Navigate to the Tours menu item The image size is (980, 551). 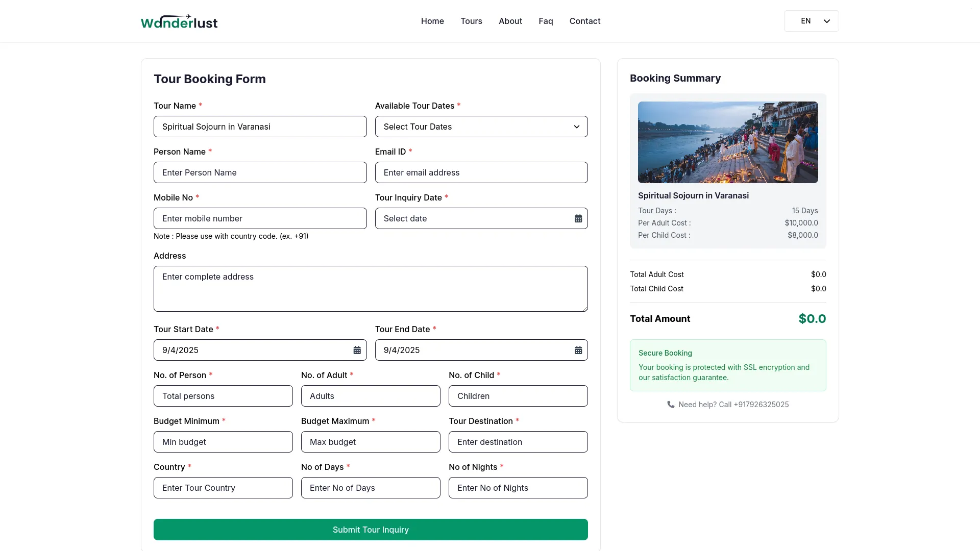(471, 21)
